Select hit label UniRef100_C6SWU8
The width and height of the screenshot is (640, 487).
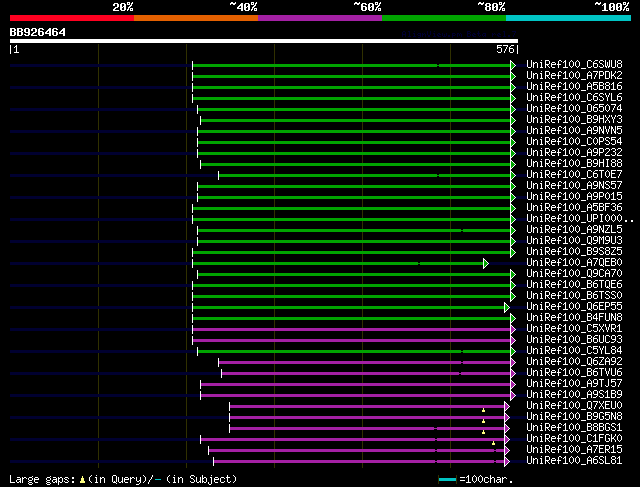[x=574, y=64]
